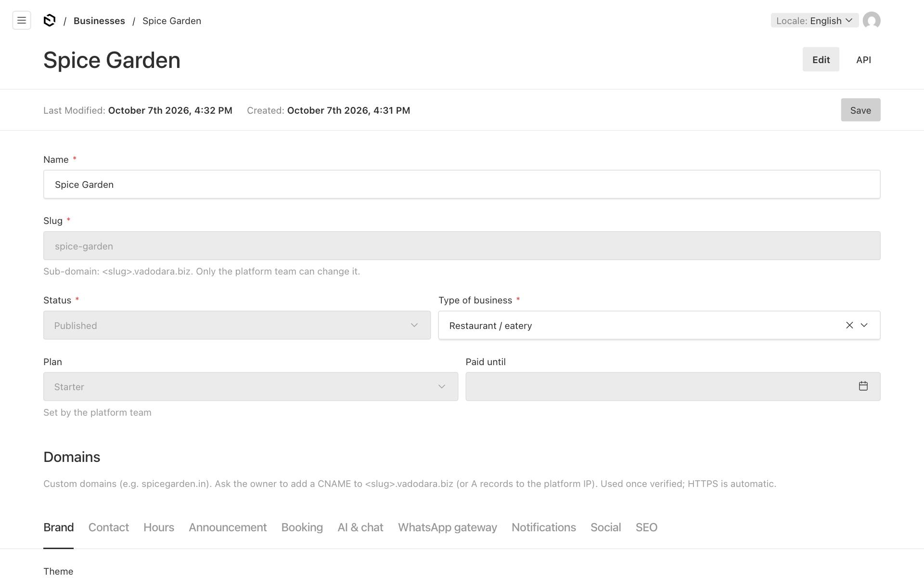Image resolution: width=924 pixels, height=578 pixels.
Task: Change the Locale English selector
Action: 814,20
